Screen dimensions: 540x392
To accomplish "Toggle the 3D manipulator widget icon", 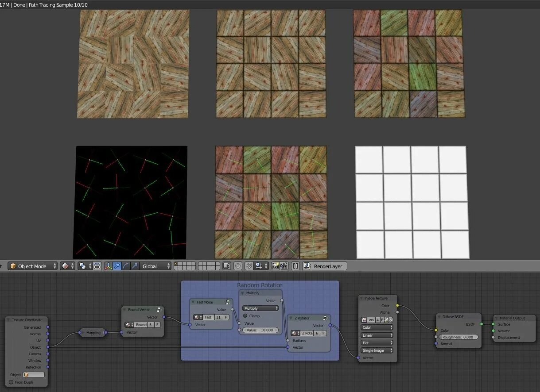I will (x=109, y=266).
